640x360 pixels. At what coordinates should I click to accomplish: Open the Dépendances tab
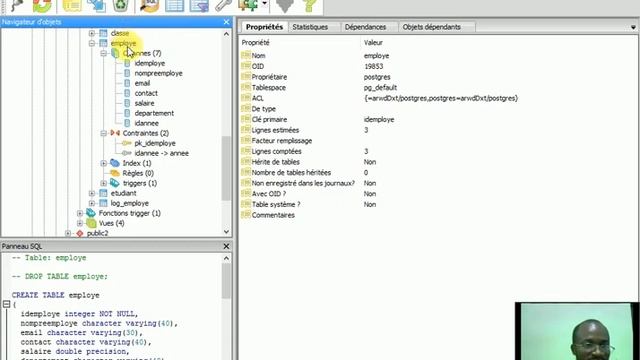pos(365,27)
